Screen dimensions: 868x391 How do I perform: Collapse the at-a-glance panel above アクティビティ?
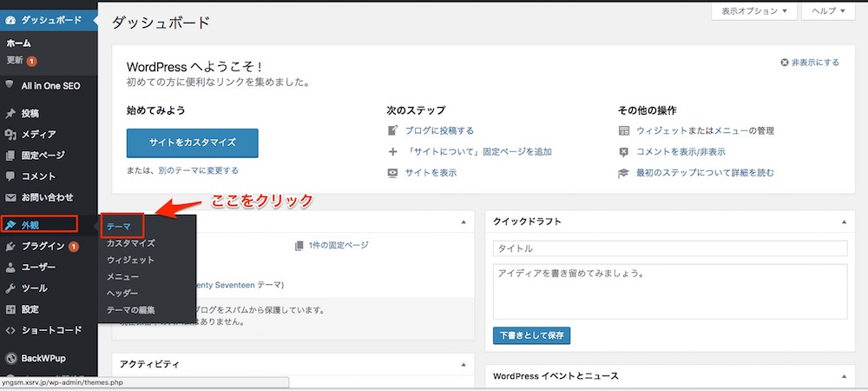point(463,222)
